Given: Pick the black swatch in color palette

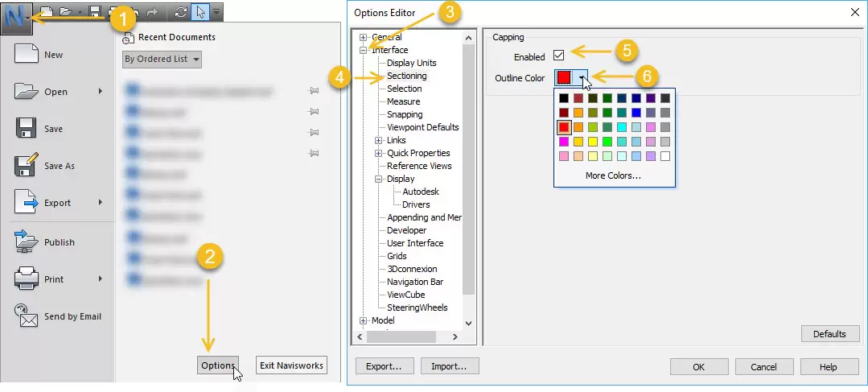Looking at the screenshot, I should pyautogui.click(x=564, y=98).
